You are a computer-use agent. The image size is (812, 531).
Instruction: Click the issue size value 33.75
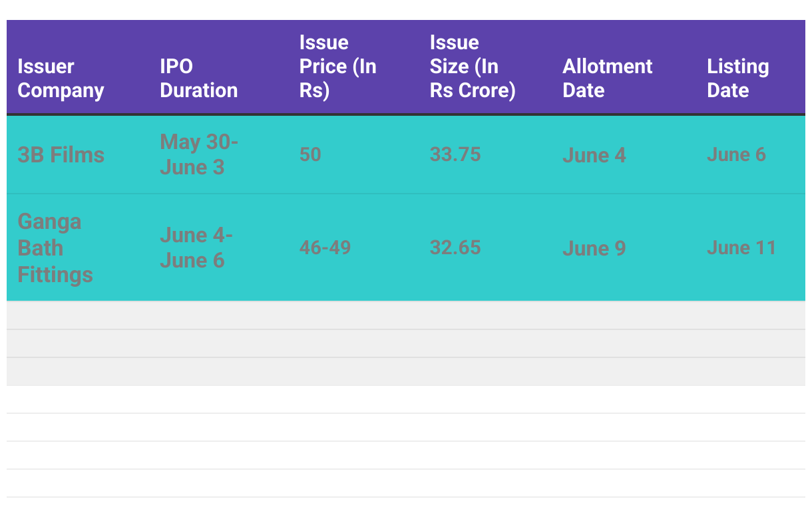[x=455, y=154]
